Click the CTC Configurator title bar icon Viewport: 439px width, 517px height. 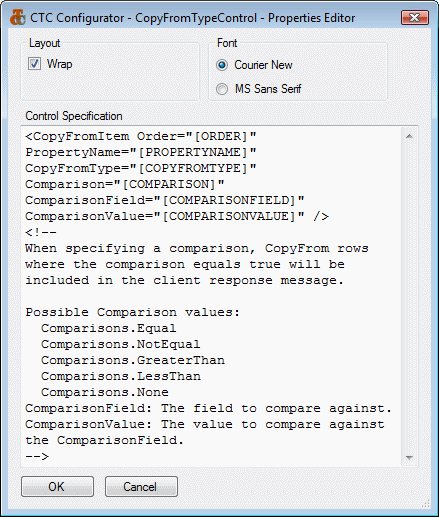click(x=17, y=17)
